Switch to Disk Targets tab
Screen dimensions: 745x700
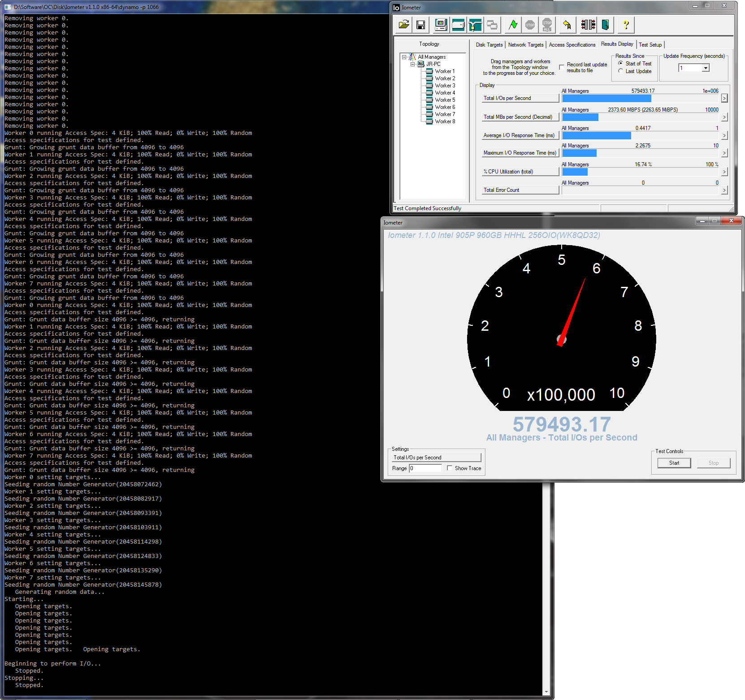pos(489,45)
